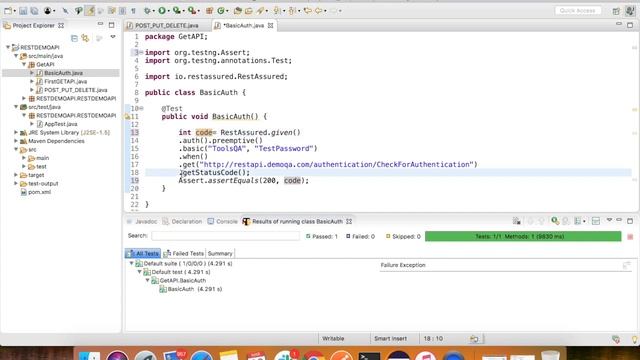Viewport: 640px width, 360px height.
Task: Open the Declaration tab
Action: [x=182, y=221]
